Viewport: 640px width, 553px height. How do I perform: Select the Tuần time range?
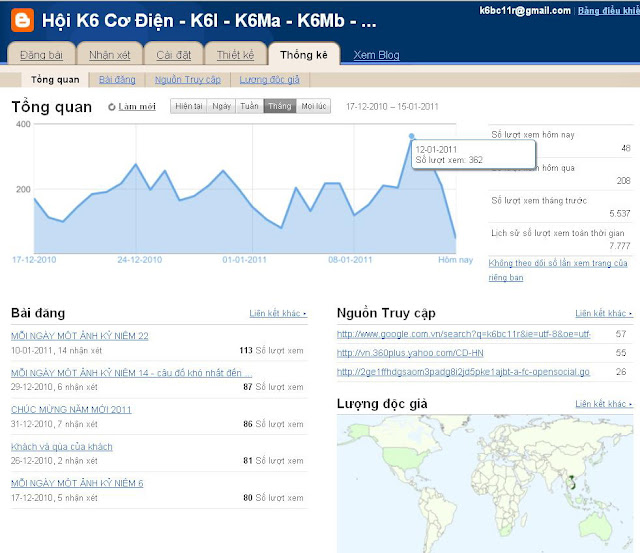pos(249,106)
